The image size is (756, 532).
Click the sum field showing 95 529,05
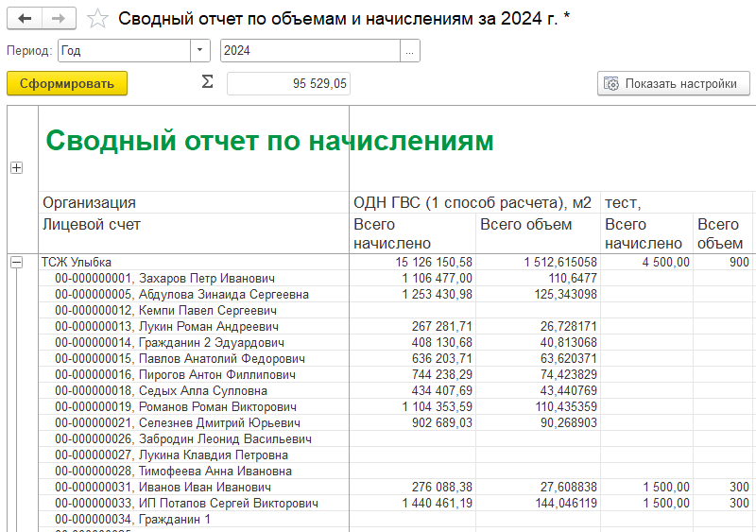(288, 83)
